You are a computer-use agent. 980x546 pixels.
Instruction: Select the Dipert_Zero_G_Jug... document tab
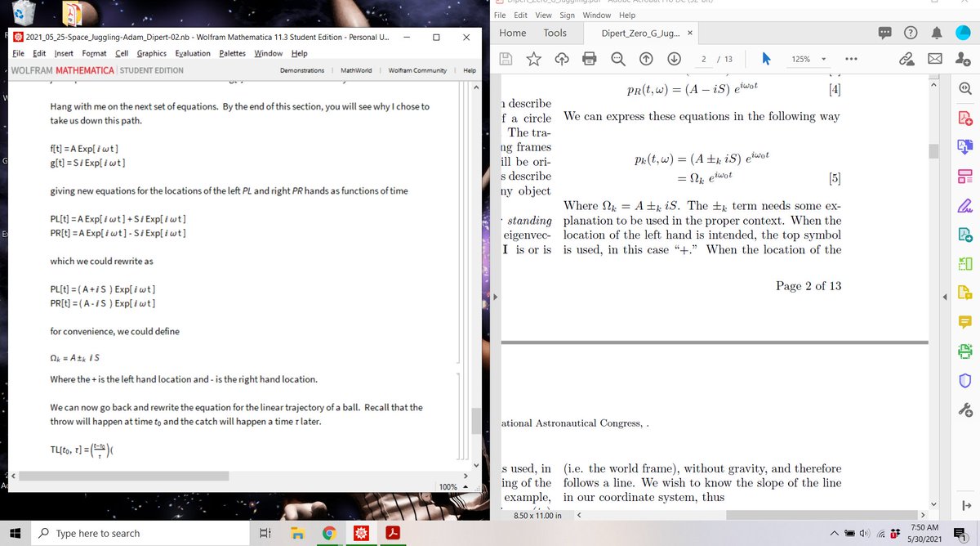[640, 33]
